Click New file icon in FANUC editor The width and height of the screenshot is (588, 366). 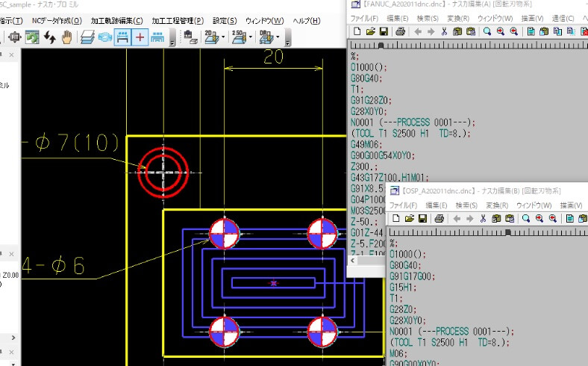[357, 31]
